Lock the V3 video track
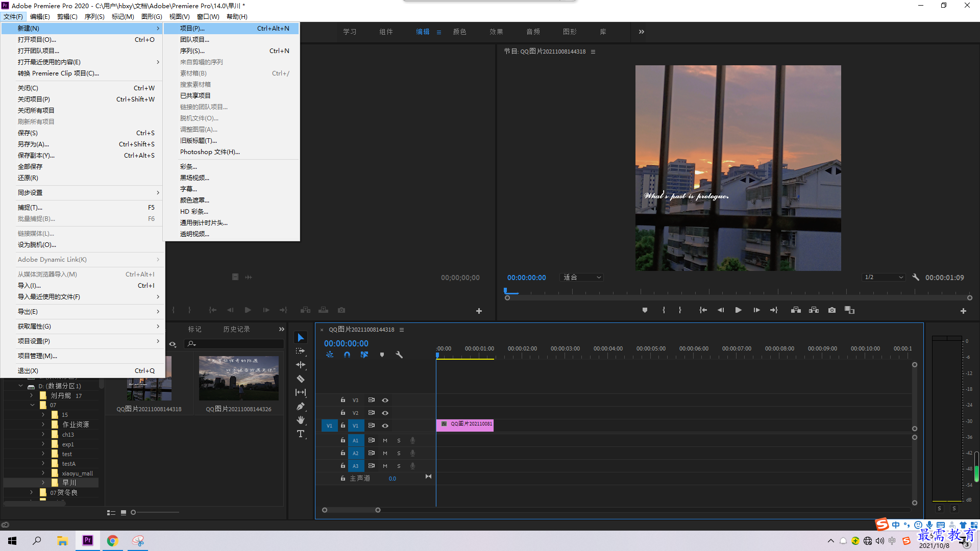The height and width of the screenshot is (551, 980). click(343, 400)
